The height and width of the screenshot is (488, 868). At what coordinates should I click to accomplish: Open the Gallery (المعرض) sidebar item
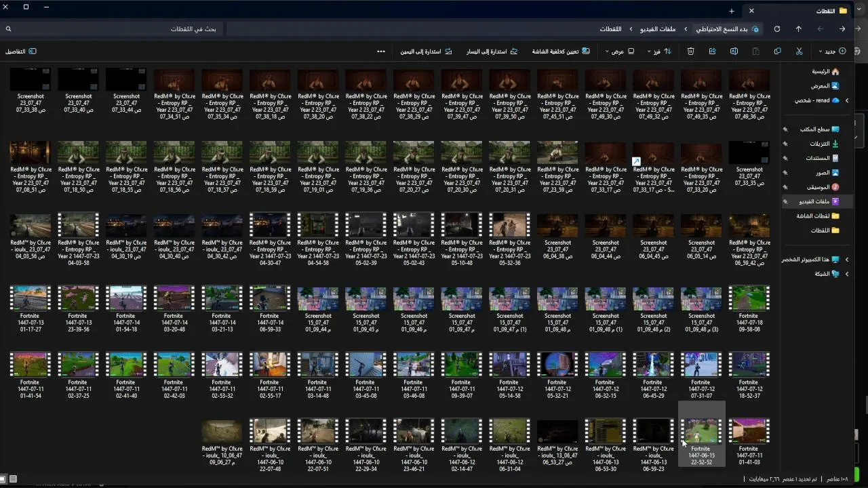point(825,86)
